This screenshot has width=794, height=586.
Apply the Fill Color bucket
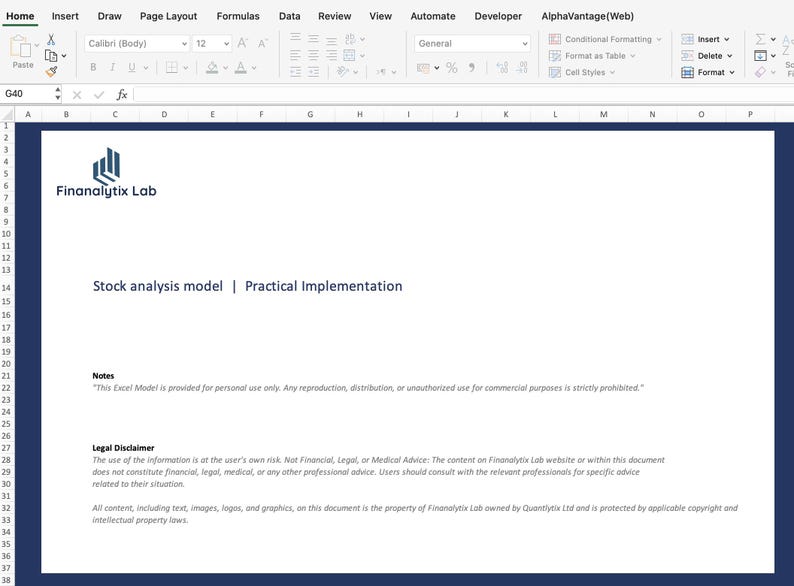[212, 67]
